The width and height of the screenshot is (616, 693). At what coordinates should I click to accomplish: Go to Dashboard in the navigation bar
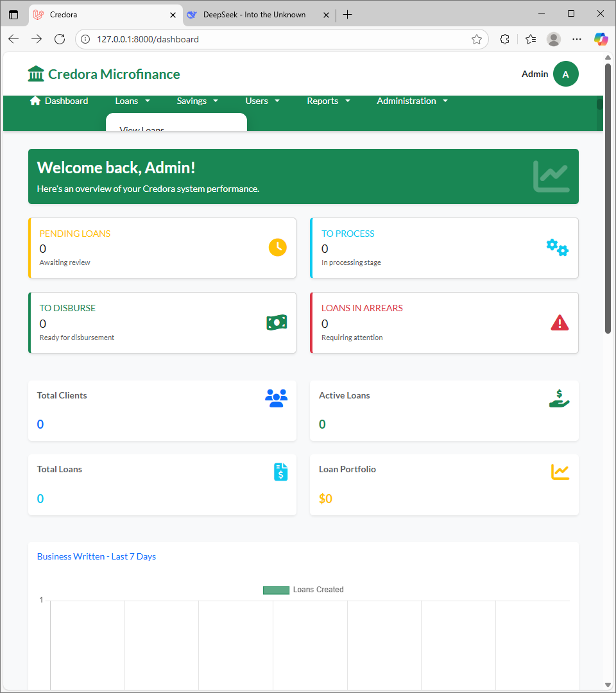click(x=59, y=101)
